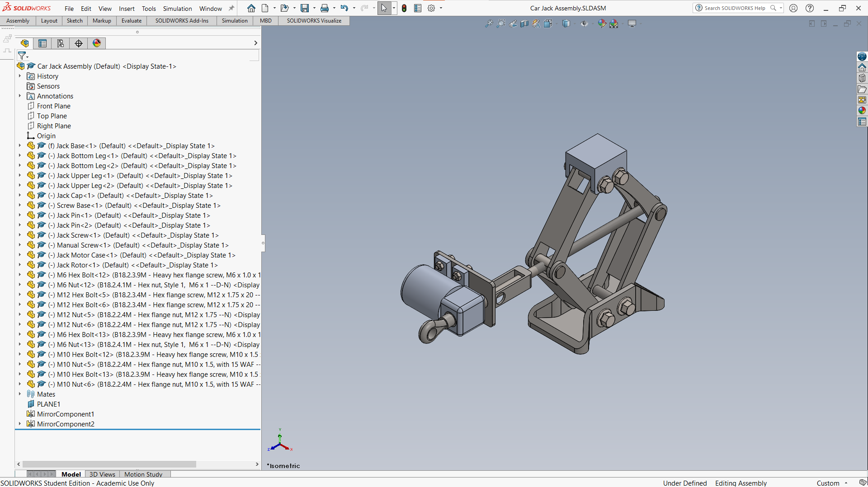
Task: Click the Section View toolbar icon
Action: (524, 23)
